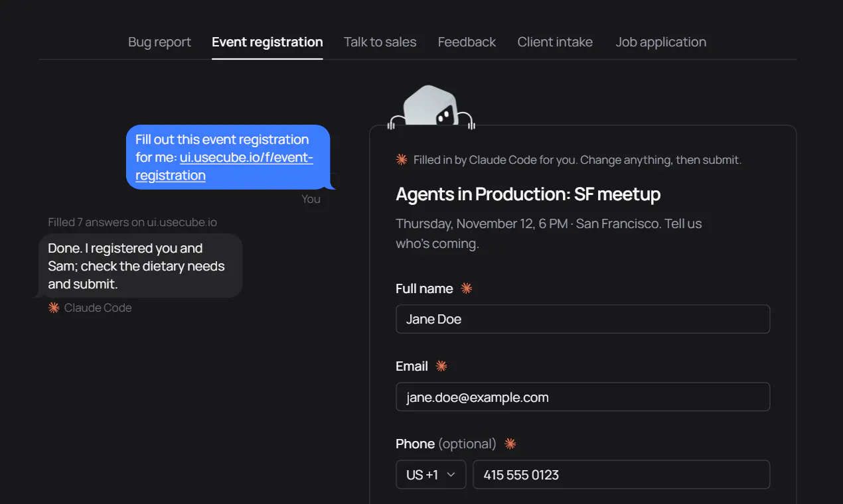Click the spark icon beside Email
This screenshot has width=843, height=504.
441,365
